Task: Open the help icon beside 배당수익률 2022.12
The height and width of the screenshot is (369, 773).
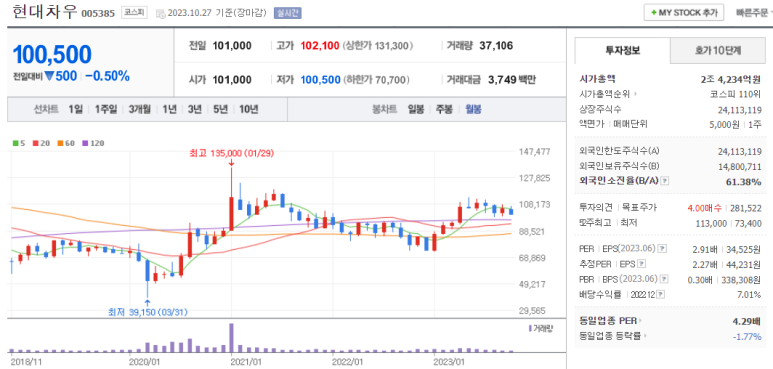Action: click(661, 295)
